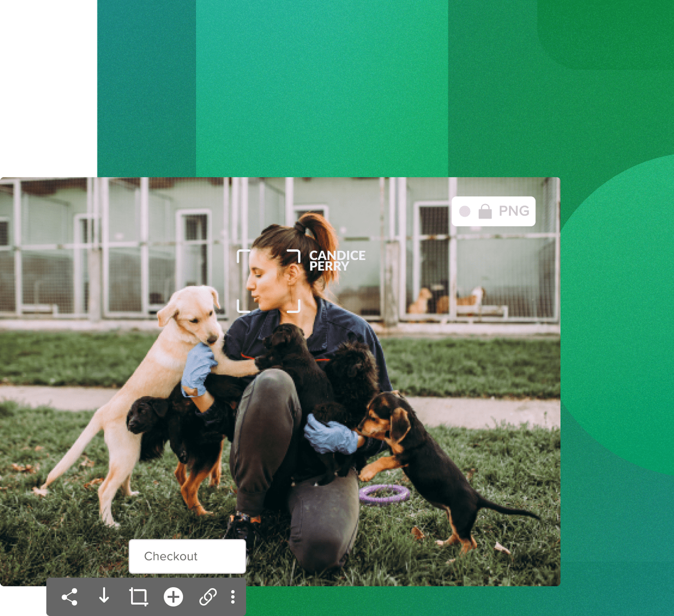Click the lock icon in PNG badge
Viewport: 674px width, 616px height.
(x=485, y=211)
